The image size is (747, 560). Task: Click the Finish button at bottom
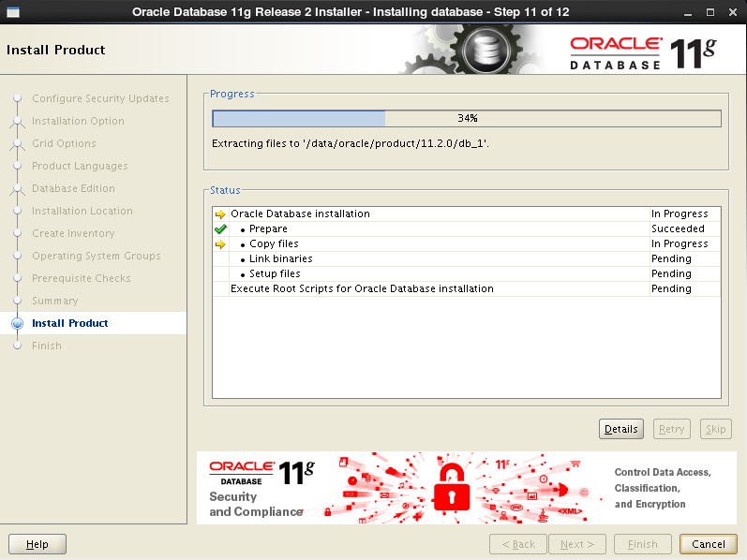[x=643, y=544]
